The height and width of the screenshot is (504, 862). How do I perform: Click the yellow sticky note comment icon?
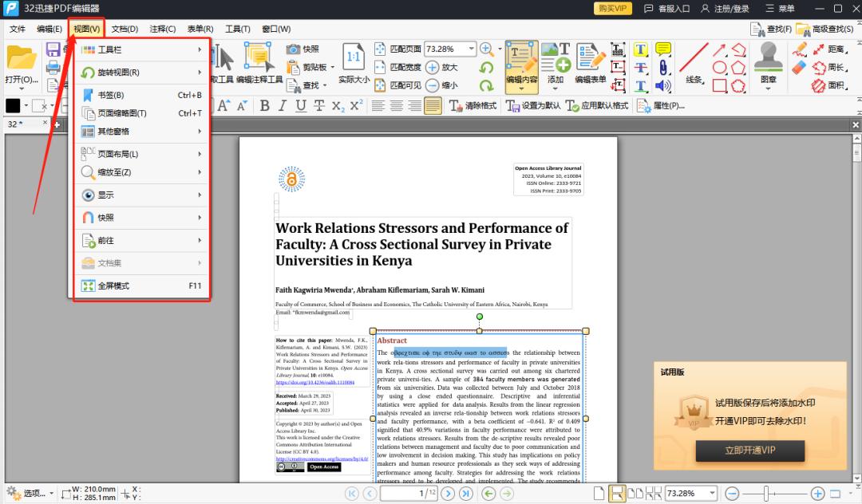(x=662, y=49)
